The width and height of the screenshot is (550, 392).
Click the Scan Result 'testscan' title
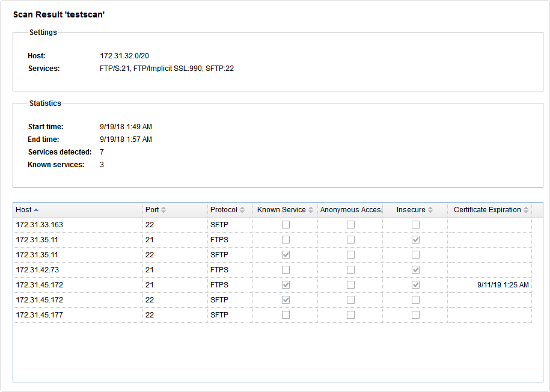pos(59,14)
